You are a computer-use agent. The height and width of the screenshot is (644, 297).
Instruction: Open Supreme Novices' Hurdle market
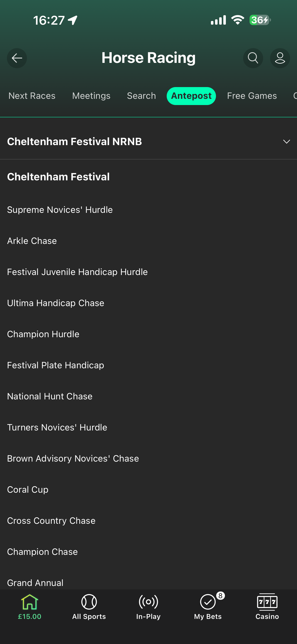(60, 210)
